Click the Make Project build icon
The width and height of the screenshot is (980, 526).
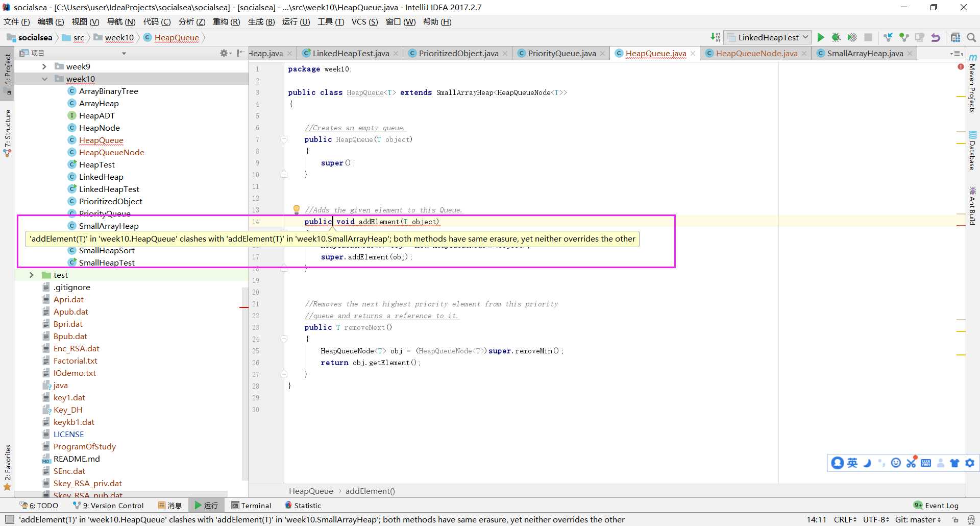[715, 37]
